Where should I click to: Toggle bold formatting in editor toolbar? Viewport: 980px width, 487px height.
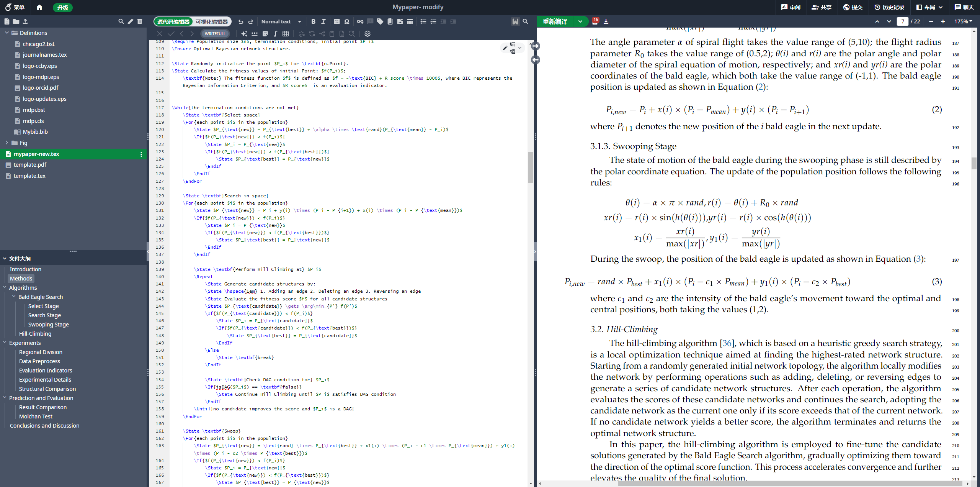click(313, 21)
